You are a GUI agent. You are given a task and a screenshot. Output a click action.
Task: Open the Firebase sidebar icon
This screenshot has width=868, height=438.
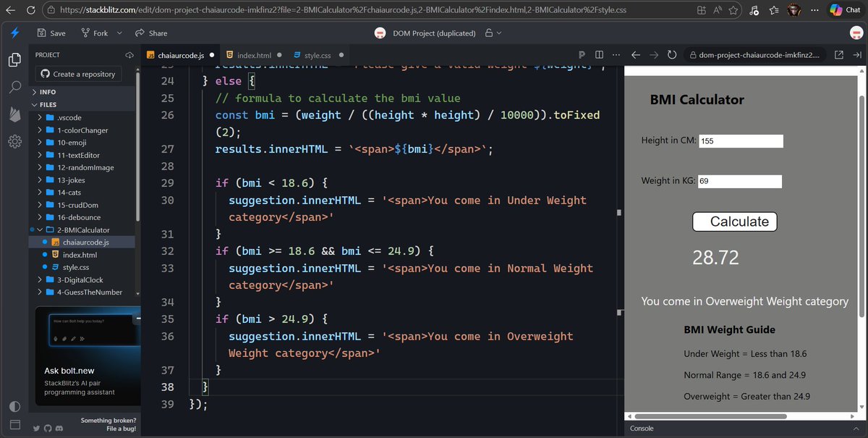click(x=14, y=114)
